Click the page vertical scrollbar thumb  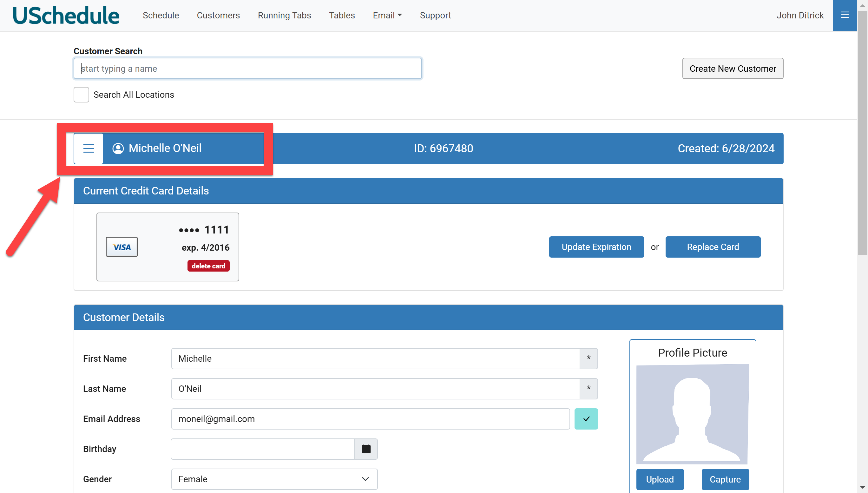pyautogui.click(x=862, y=132)
